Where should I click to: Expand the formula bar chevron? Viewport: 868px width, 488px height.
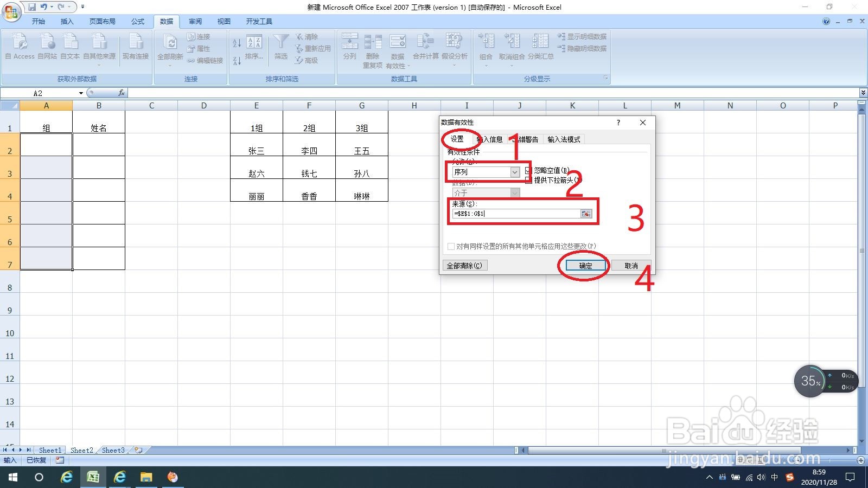point(863,93)
